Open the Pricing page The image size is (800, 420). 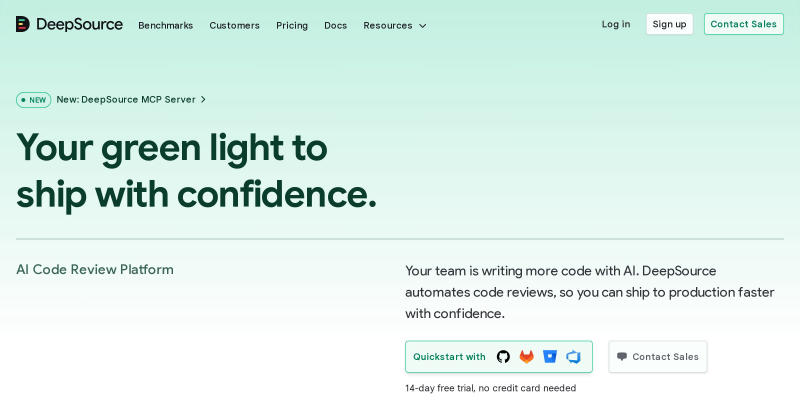(x=292, y=26)
